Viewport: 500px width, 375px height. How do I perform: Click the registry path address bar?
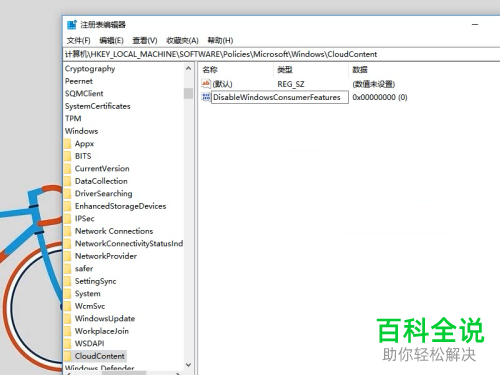tap(282, 54)
